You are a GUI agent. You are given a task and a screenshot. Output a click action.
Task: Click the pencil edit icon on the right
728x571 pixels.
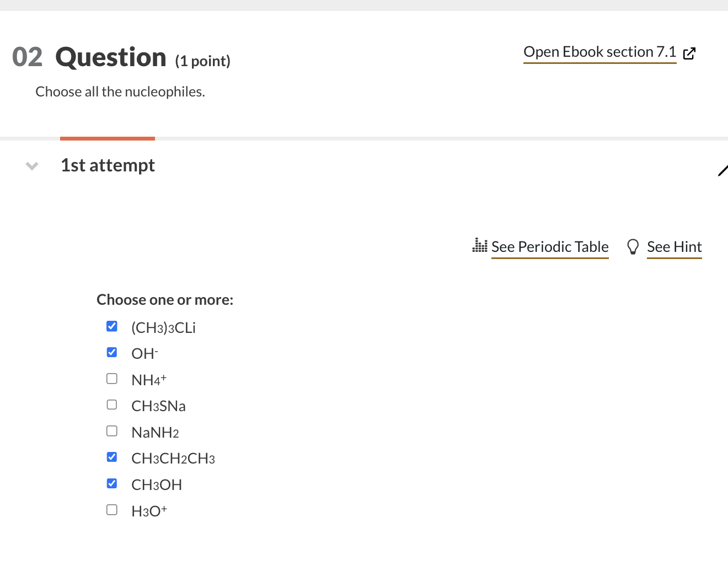(724, 170)
